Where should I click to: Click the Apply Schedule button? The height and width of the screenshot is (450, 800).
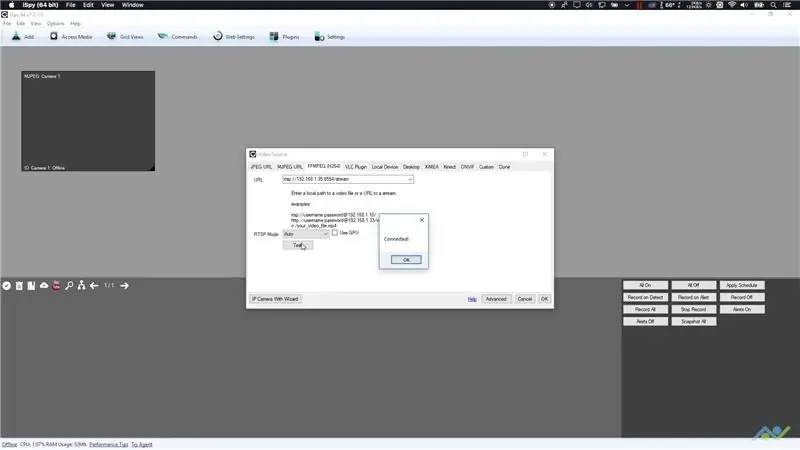click(x=742, y=285)
